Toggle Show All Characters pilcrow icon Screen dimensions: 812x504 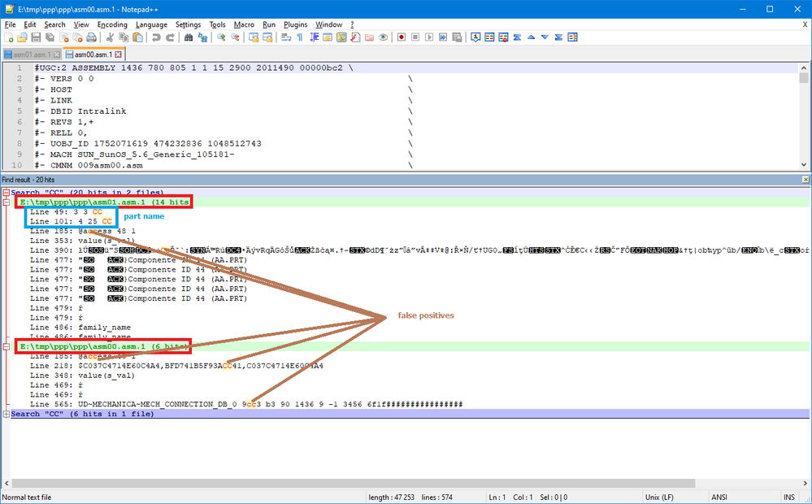tap(299, 37)
